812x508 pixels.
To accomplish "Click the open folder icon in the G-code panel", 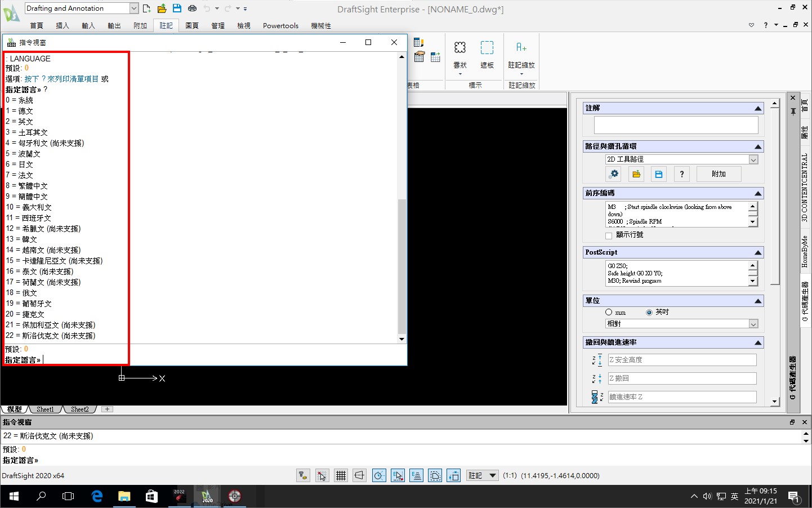I will click(x=636, y=174).
